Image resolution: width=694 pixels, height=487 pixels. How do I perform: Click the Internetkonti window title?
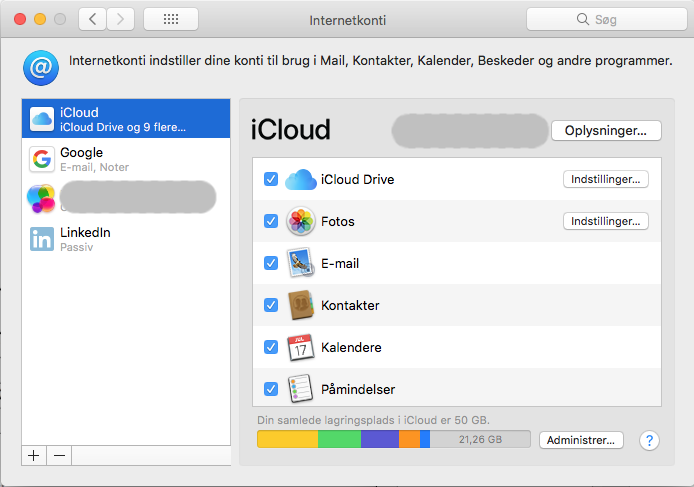[347, 20]
